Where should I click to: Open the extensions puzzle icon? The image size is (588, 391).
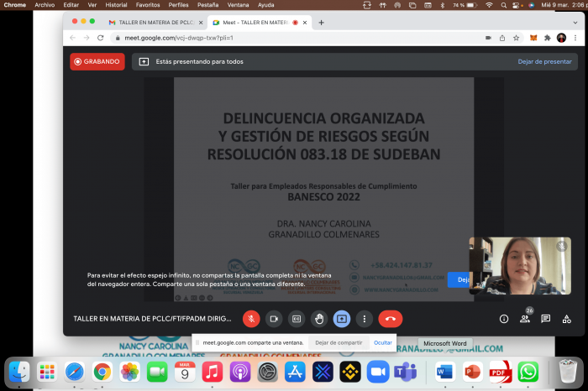pyautogui.click(x=547, y=38)
